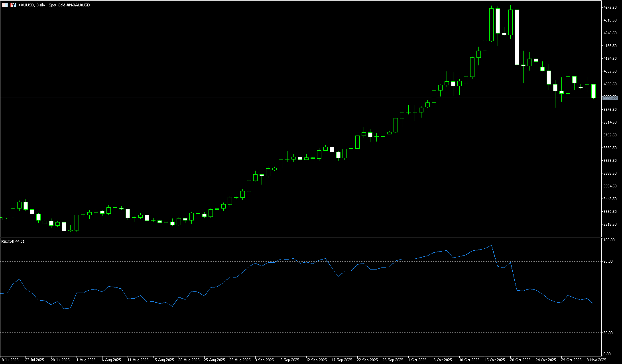Select the 29 Aug 2025 date label
The width and height of the screenshot is (622, 364).
point(239,360)
